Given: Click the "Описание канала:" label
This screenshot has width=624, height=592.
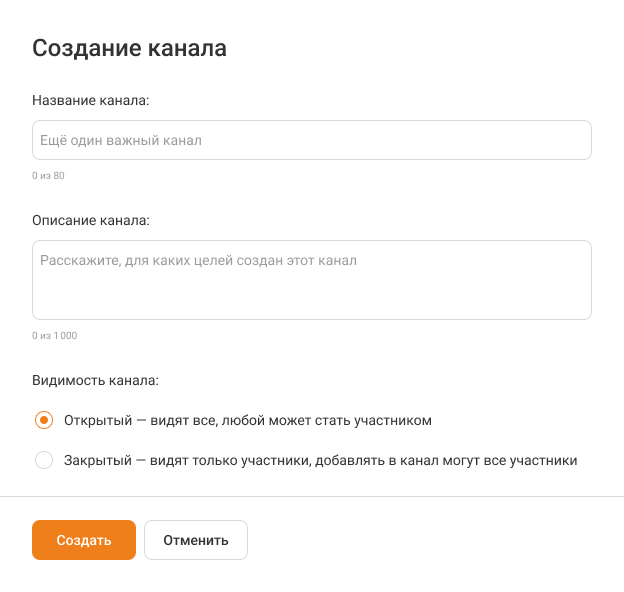Looking at the screenshot, I should tap(90, 220).
